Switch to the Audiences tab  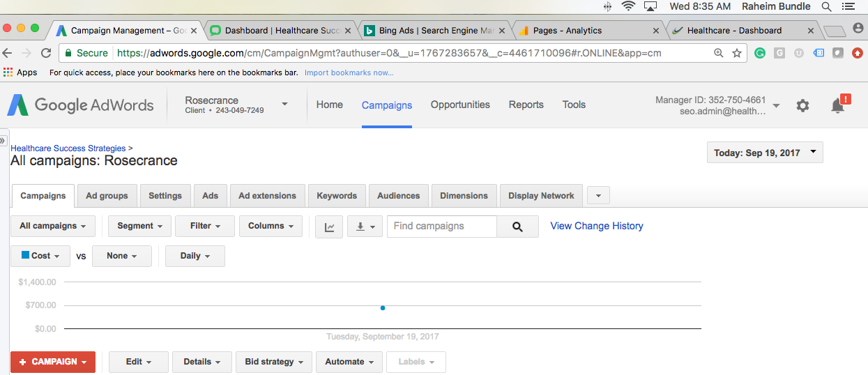(x=399, y=196)
